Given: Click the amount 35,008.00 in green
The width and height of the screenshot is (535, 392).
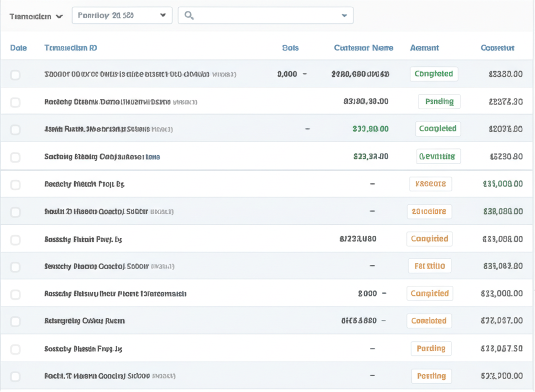Looking at the screenshot, I should point(503,184).
